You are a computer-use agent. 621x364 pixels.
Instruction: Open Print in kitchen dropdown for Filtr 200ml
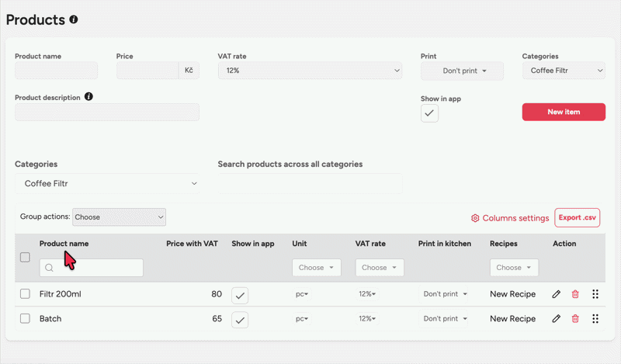tap(445, 294)
